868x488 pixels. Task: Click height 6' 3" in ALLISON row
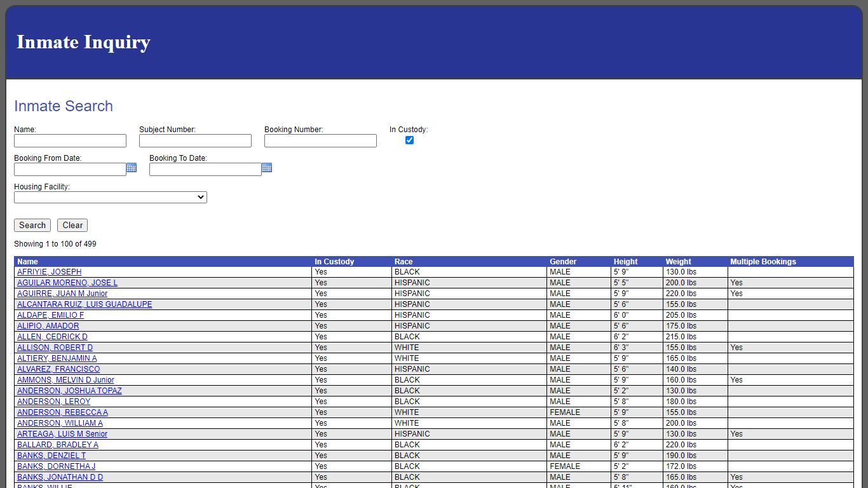coord(621,348)
